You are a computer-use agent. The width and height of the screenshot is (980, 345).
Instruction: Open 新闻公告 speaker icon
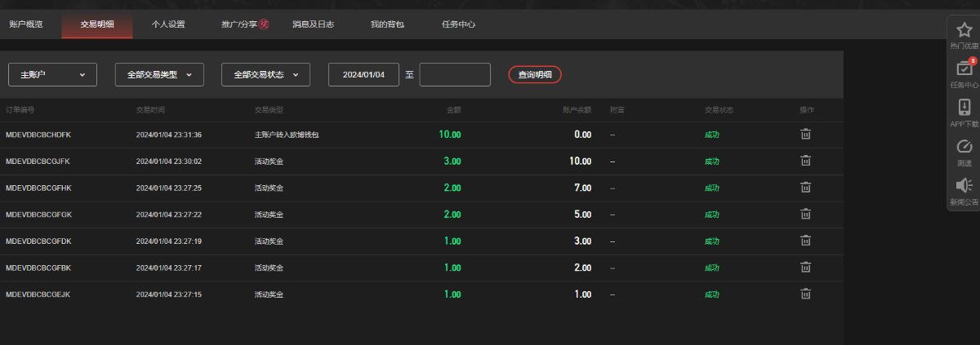point(964,186)
